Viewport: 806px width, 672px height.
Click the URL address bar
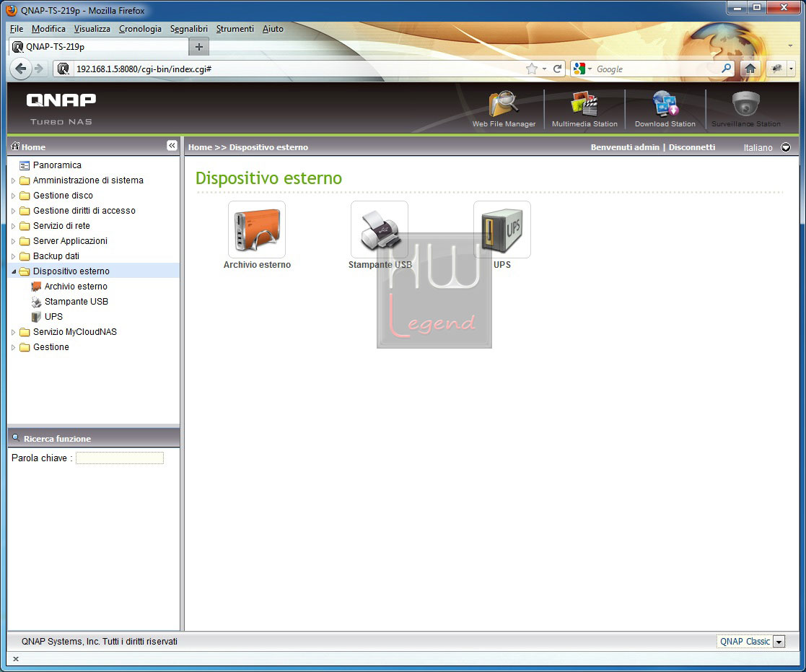(x=298, y=69)
